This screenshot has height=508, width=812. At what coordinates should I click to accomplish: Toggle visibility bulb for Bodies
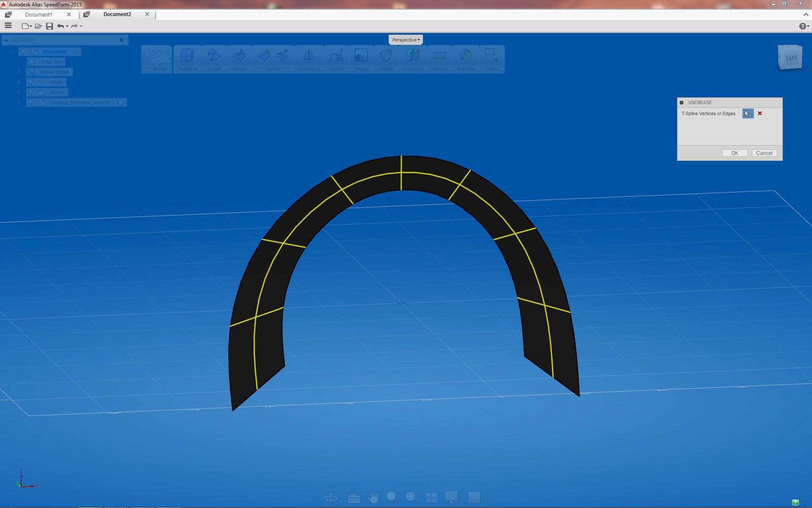coord(30,92)
